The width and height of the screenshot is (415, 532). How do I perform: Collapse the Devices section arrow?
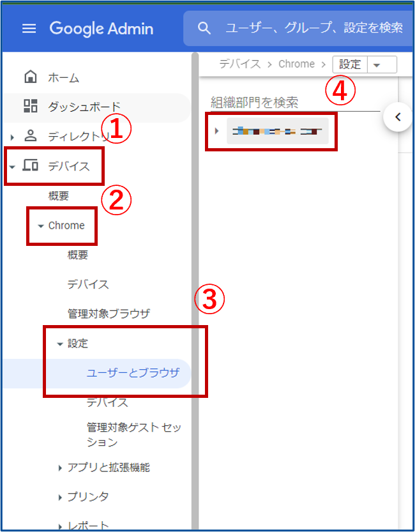tap(12, 167)
